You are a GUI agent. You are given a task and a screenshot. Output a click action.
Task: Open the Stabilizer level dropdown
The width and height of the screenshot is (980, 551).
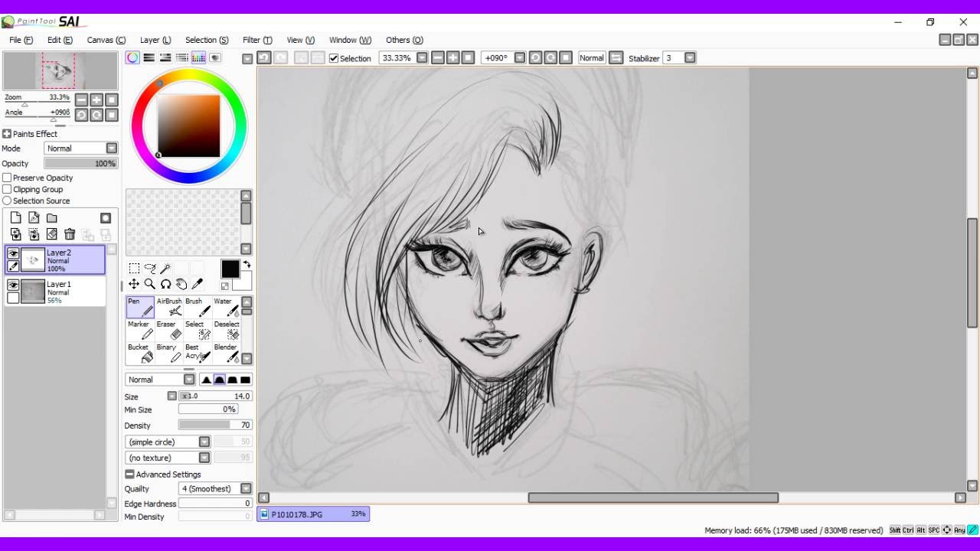click(690, 58)
